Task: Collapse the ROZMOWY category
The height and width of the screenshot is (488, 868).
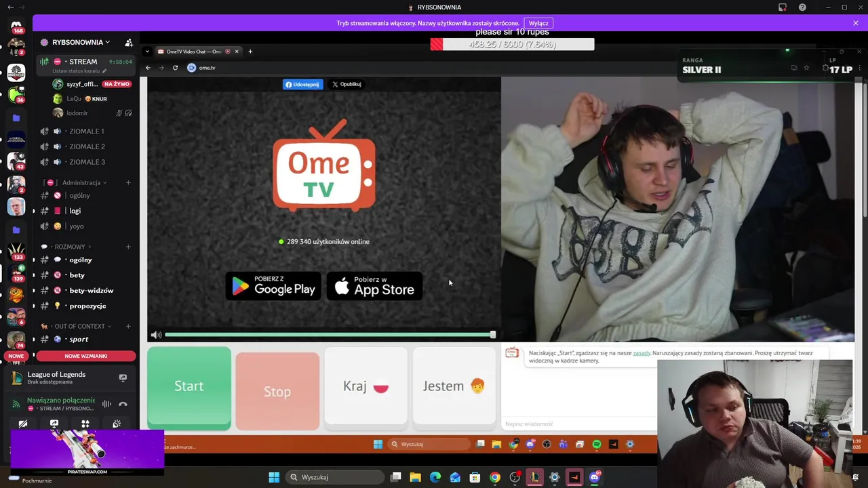Action: (x=70, y=247)
